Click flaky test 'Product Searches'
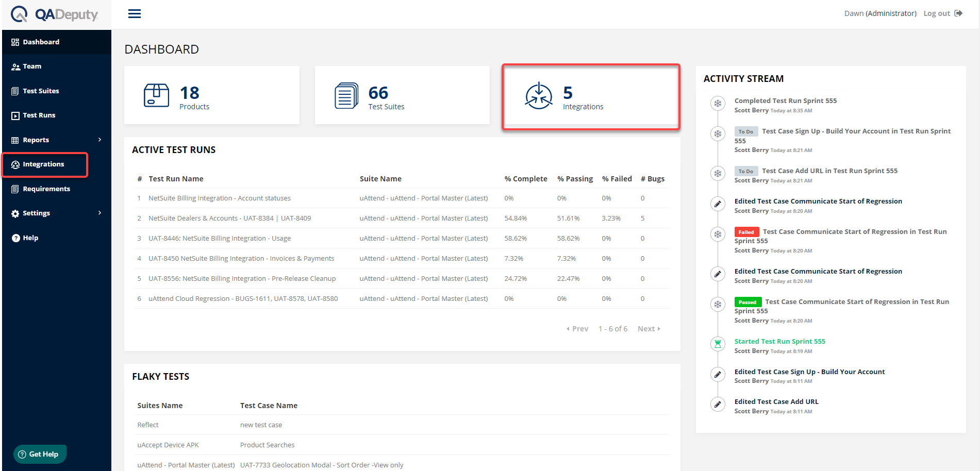Image resolution: width=980 pixels, height=471 pixels. pyautogui.click(x=268, y=445)
